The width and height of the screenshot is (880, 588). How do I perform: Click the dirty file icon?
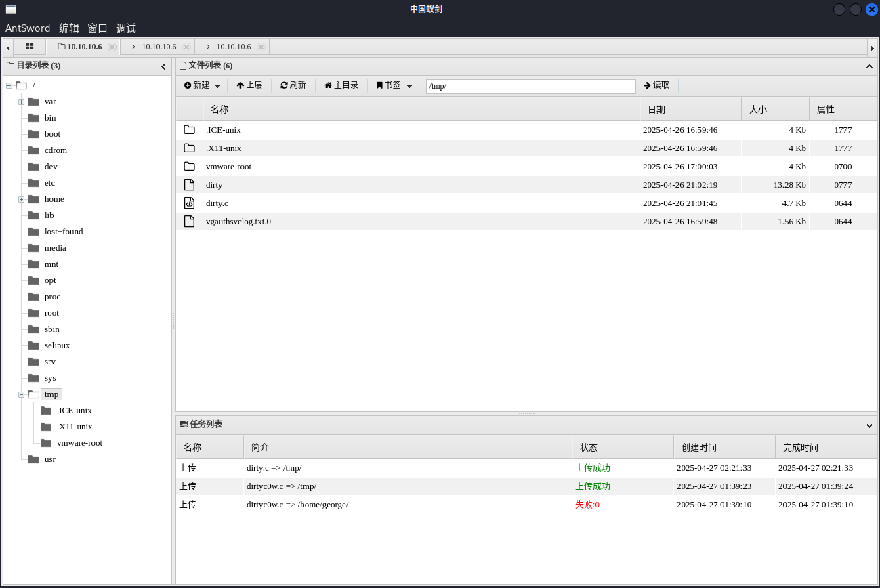pos(189,184)
